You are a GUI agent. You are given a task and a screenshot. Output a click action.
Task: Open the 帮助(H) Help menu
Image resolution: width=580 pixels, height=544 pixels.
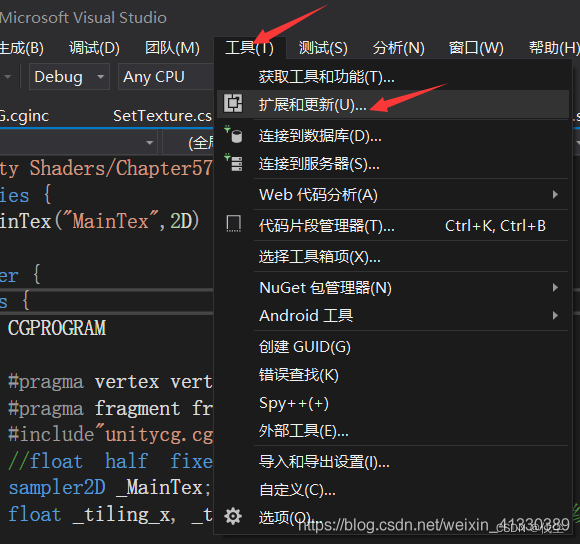554,48
